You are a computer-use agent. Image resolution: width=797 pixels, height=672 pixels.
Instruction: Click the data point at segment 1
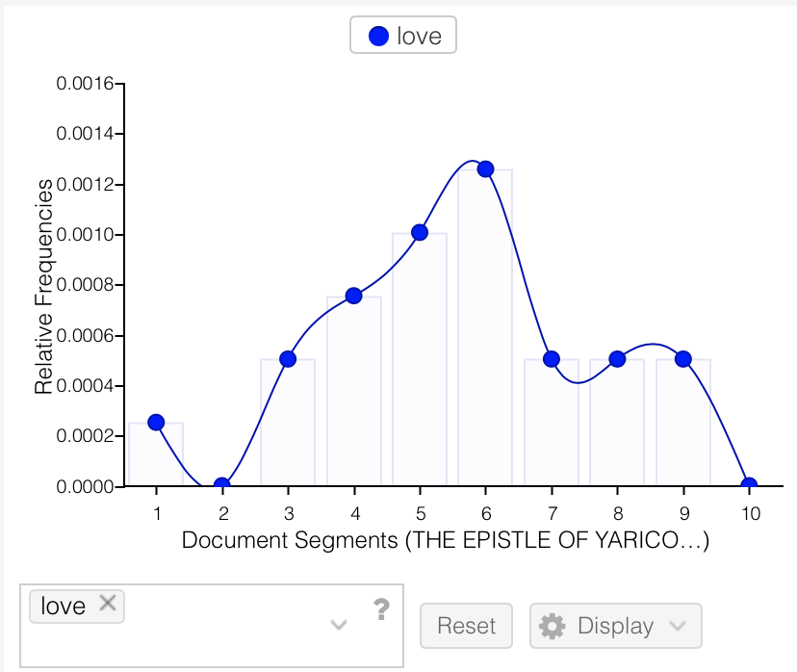point(156,422)
